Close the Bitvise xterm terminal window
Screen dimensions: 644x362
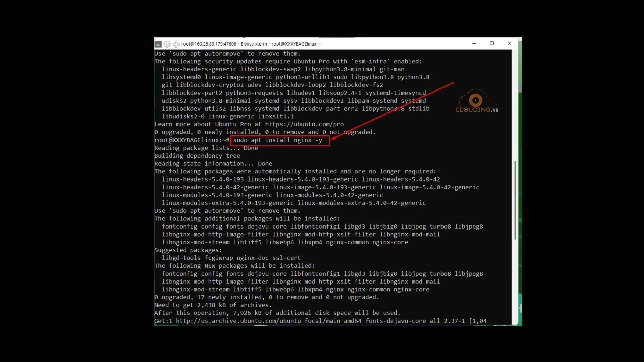point(509,44)
